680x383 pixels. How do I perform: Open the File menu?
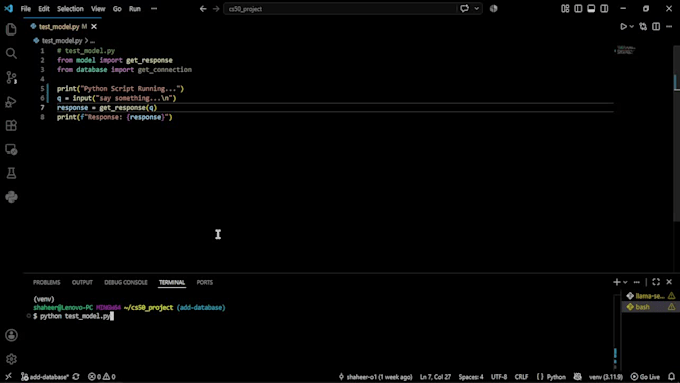tap(26, 9)
